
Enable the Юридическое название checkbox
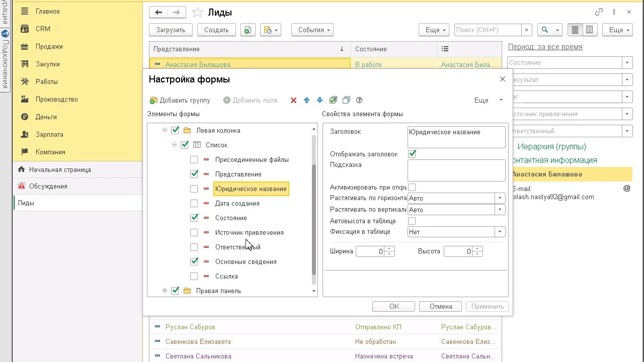(x=194, y=189)
